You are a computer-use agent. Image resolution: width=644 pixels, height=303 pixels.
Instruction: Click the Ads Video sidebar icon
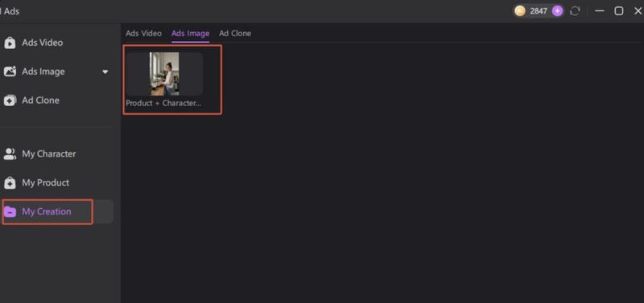pyautogui.click(x=10, y=43)
